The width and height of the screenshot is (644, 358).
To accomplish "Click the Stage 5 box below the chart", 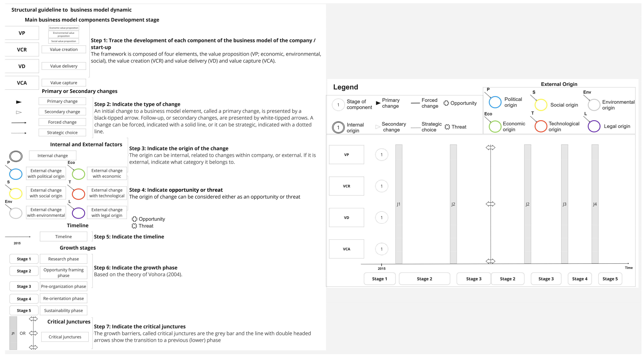I will (x=610, y=279).
